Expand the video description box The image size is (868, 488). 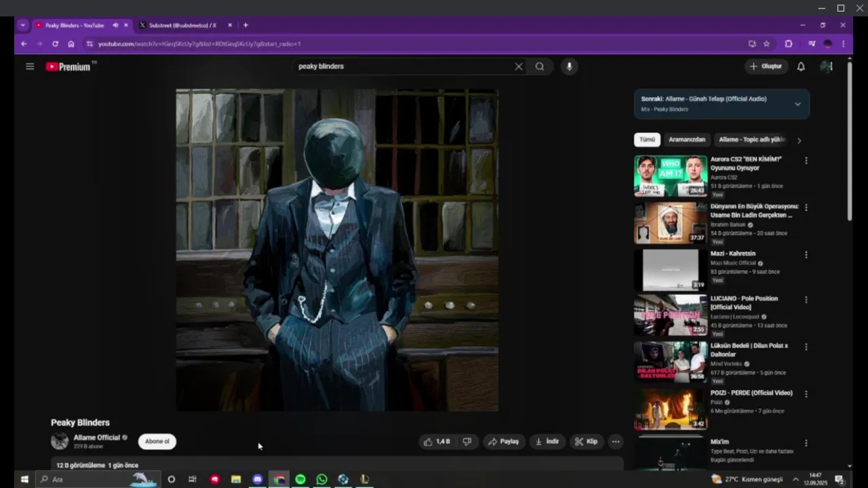coord(337,464)
